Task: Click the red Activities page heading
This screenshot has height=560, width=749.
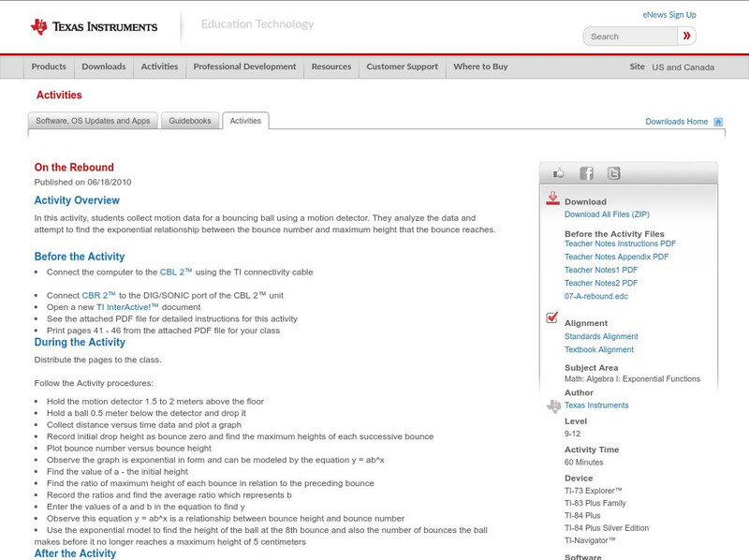Action: (59, 96)
